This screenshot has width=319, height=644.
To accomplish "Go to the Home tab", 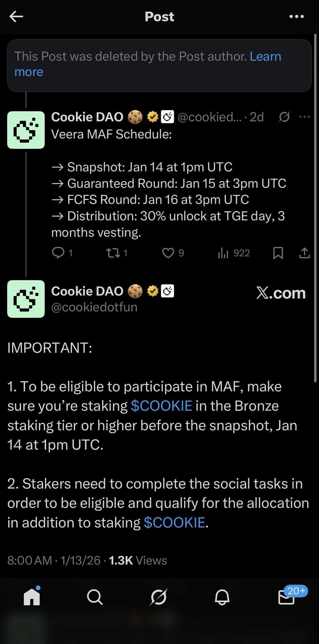I will [x=32, y=597].
